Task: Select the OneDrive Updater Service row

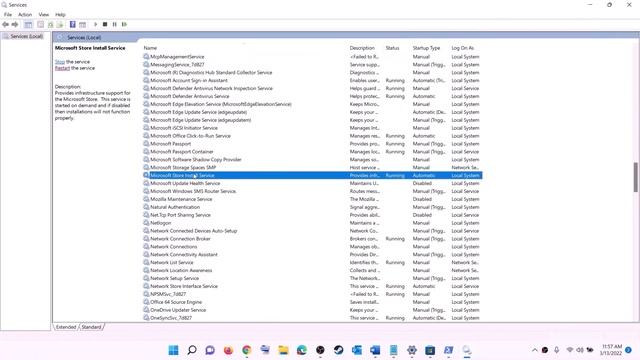Action: click(312, 310)
